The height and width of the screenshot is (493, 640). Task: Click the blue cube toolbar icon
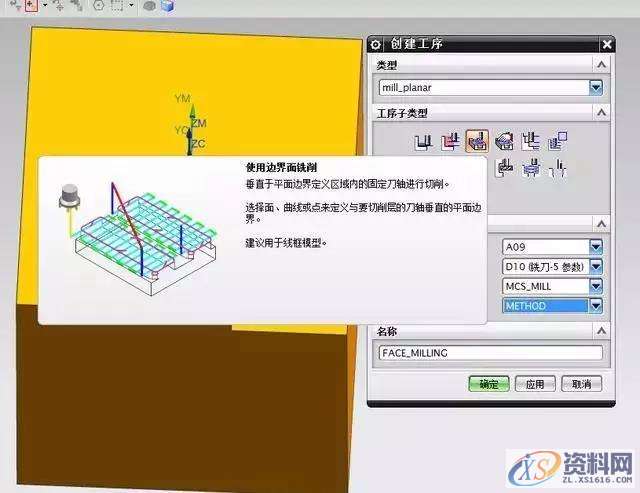(x=168, y=6)
